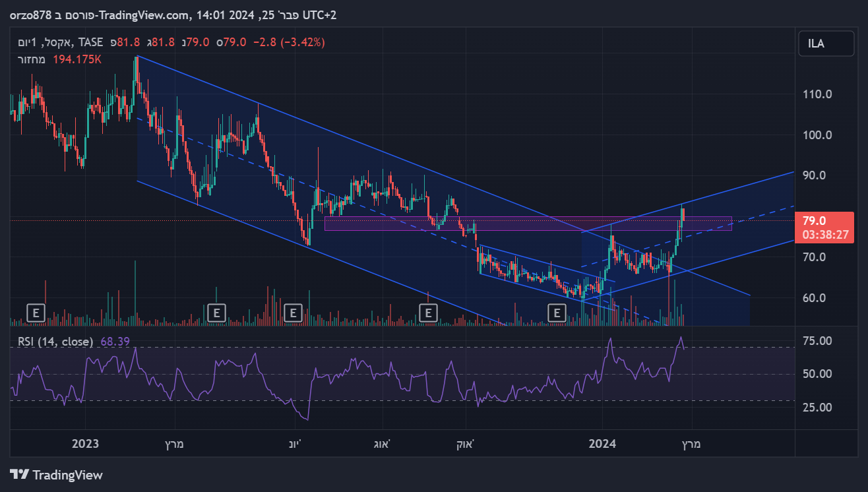Click the TASE exchange label
This screenshot has width=868, height=492.
click(90, 42)
